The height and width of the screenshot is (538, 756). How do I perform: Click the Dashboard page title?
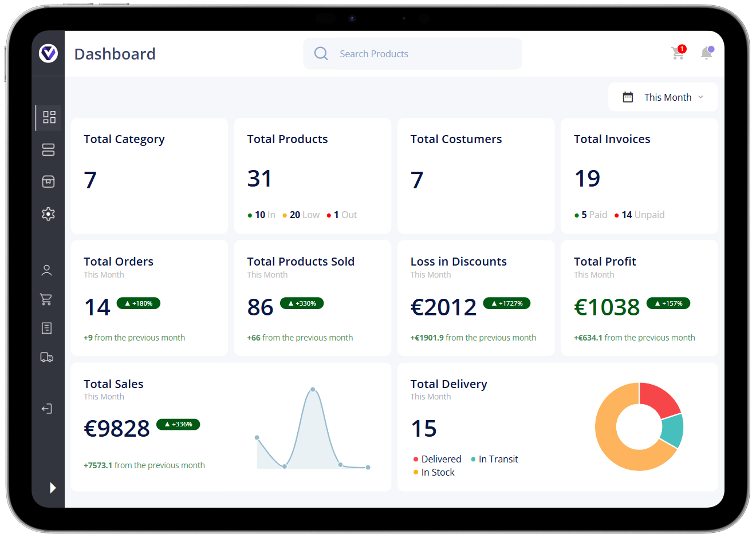pos(115,54)
